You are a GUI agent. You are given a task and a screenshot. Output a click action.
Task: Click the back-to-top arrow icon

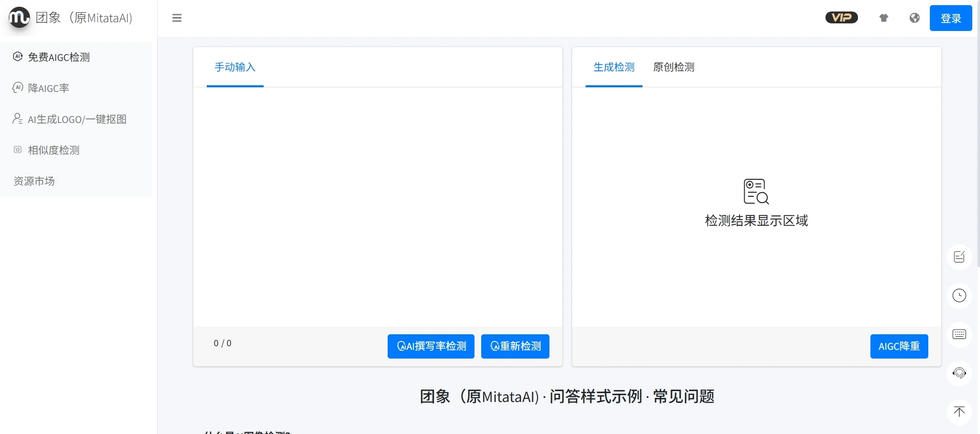(959, 412)
